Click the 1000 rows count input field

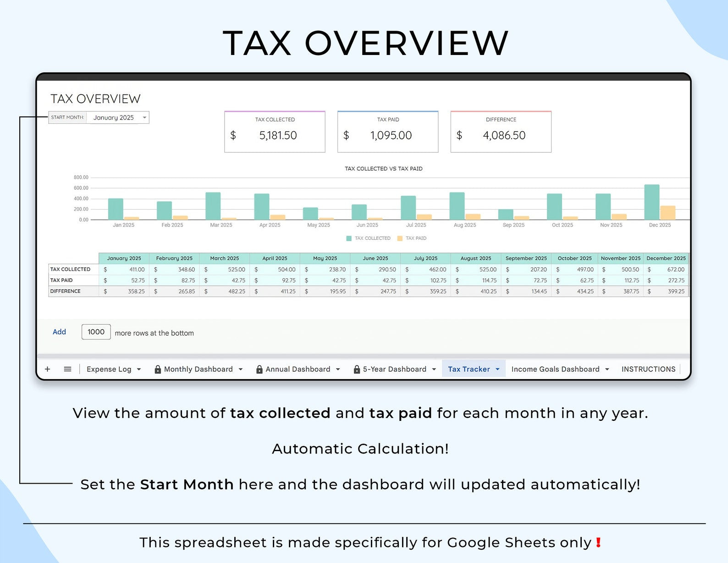[x=96, y=332]
